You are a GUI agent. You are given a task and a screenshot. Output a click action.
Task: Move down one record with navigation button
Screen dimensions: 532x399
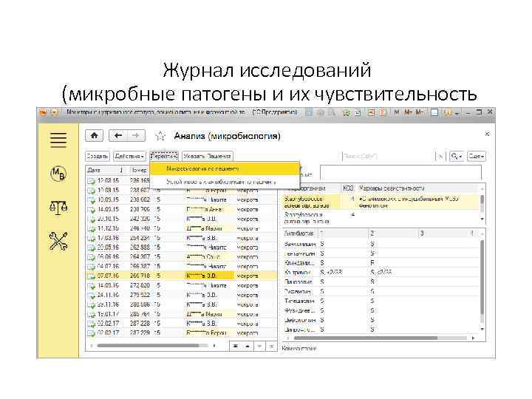click(259, 346)
